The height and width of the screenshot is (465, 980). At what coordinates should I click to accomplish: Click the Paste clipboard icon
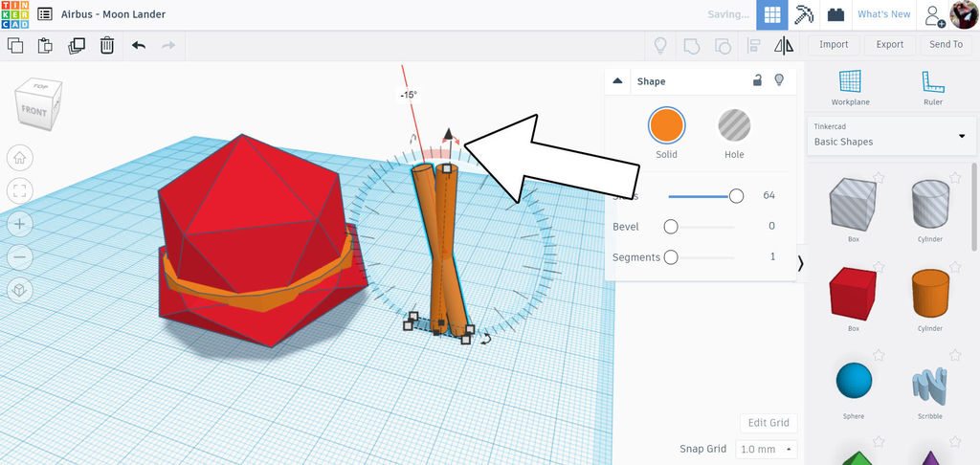(x=45, y=45)
